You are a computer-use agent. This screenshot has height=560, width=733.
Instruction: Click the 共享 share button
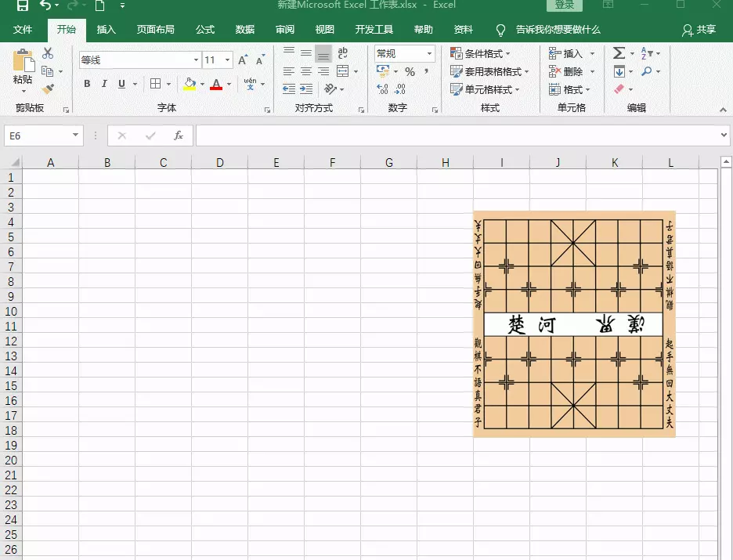point(699,30)
